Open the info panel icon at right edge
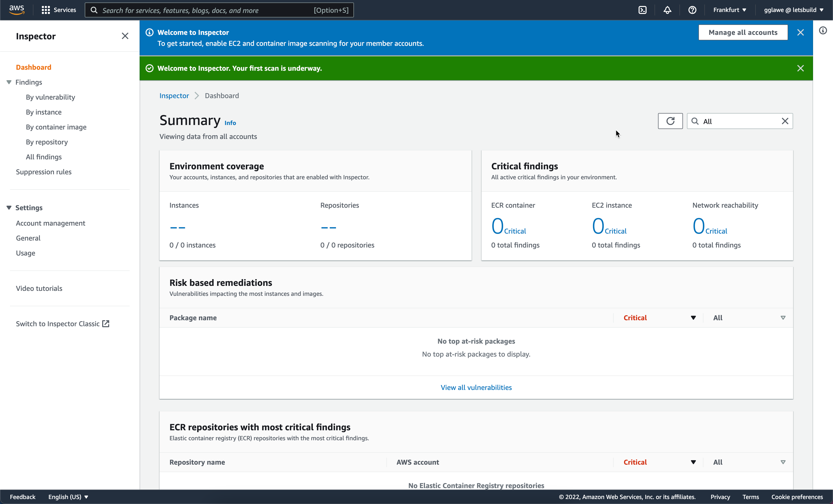 (x=823, y=30)
